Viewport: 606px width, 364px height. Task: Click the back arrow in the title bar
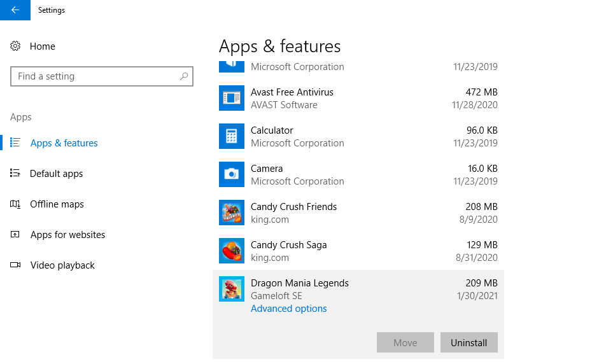tap(15, 10)
